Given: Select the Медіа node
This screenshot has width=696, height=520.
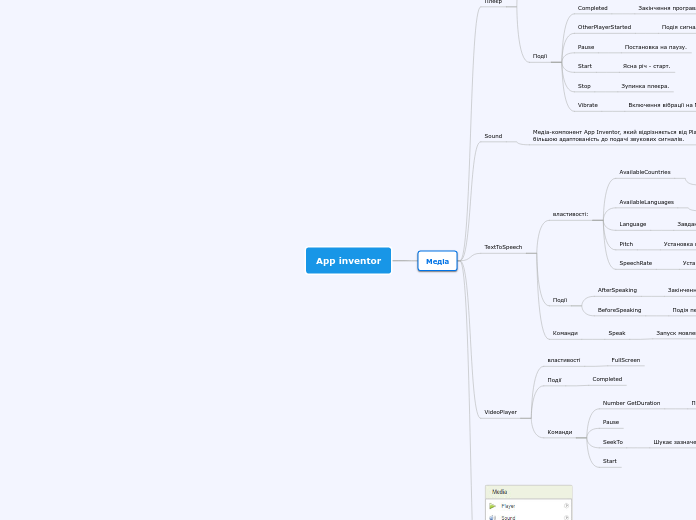Looking at the screenshot, I should click(437, 261).
